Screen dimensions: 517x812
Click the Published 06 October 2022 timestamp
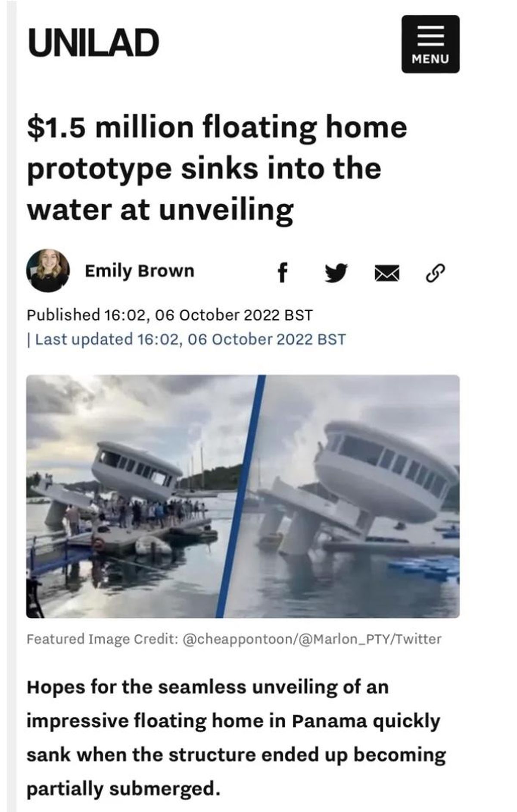169,315
